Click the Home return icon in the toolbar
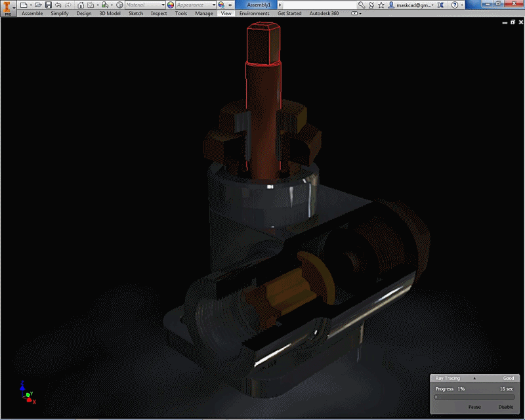The width and height of the screenshot is (525, 420). [x=81, y=5]
